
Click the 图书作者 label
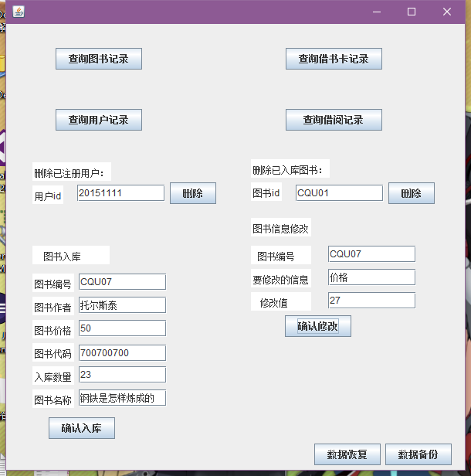[53, 306]
